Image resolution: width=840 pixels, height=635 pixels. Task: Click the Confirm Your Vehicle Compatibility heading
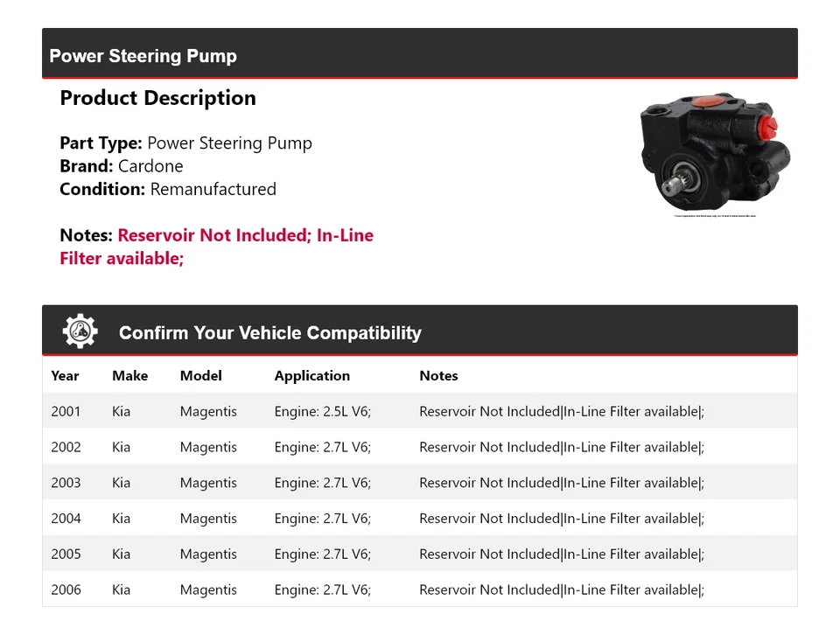(269, 333)
